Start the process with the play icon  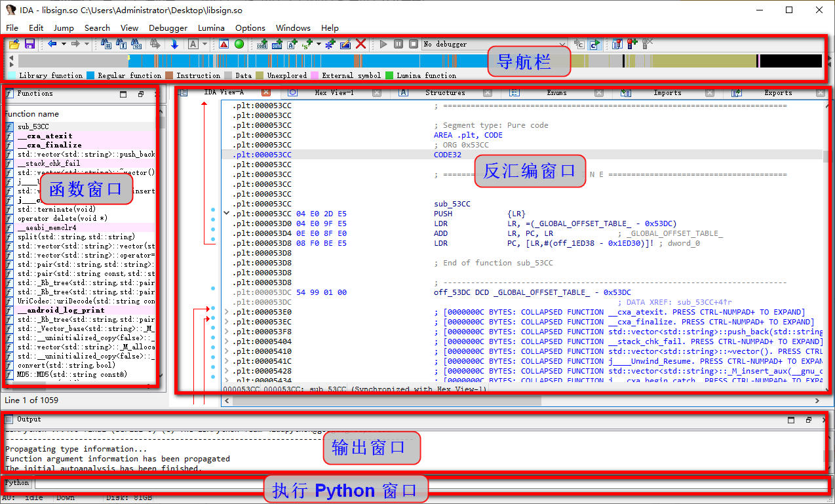[383, 44]
